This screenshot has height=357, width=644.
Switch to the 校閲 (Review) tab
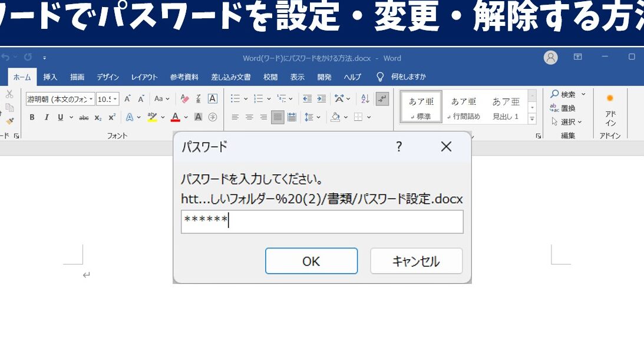point(270,77)
